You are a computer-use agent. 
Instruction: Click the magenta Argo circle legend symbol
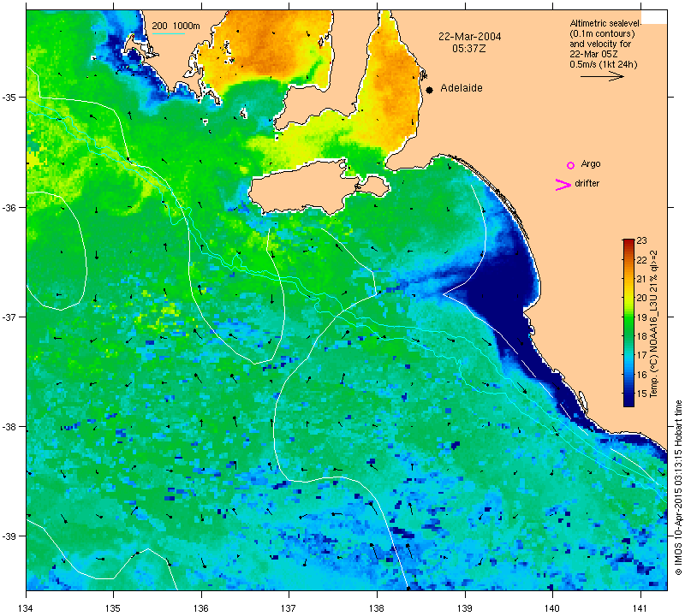[570, 165]
